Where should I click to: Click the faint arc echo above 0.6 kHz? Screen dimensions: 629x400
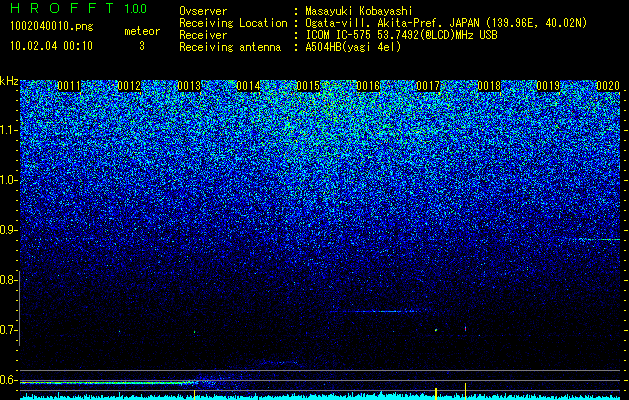point(279,363)
